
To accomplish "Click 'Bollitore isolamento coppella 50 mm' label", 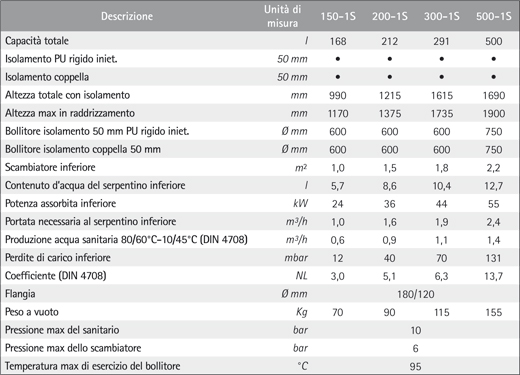I will point(83,149).
